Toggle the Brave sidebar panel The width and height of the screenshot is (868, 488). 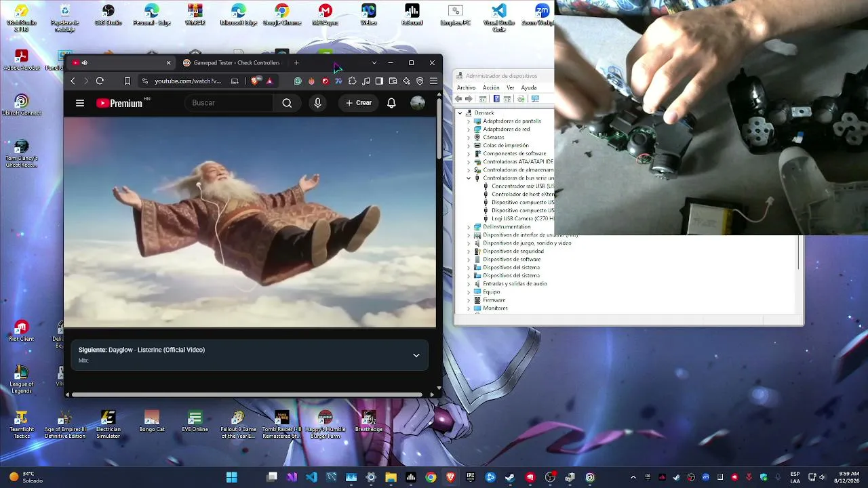pos(379,81)
